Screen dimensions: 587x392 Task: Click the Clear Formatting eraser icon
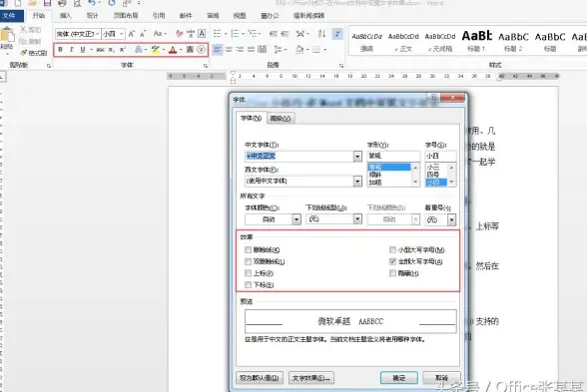180,34
